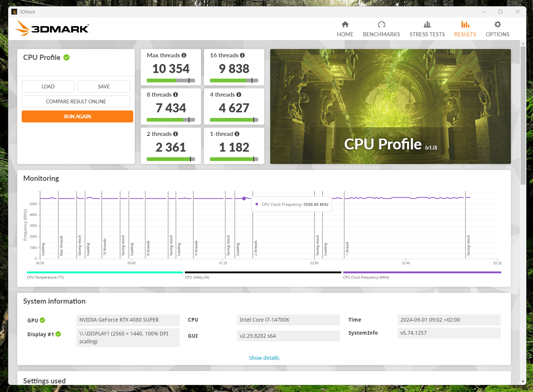Click the System information heading
Viewport: 533px width, 392px height.
[54, 301]
